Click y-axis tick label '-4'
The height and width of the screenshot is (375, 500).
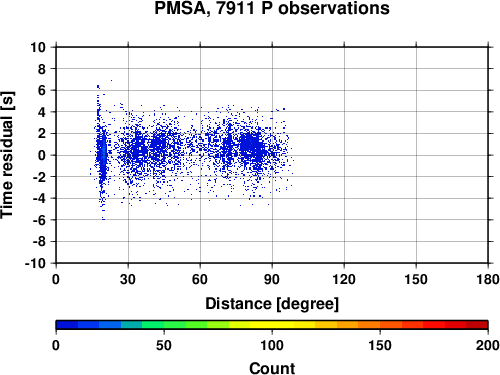pos(39,198)
